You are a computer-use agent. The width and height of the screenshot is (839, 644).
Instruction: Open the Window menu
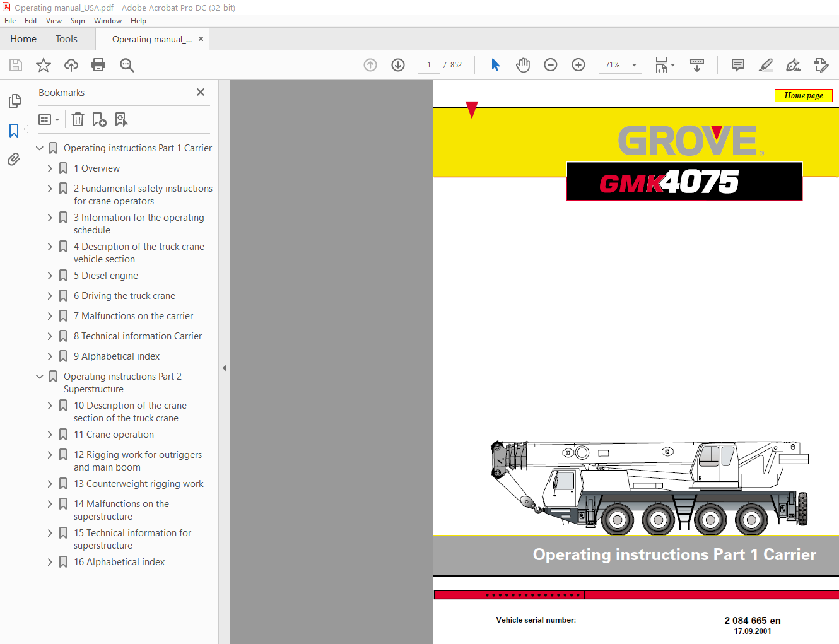pyautogui.click(x=108, y=21)
